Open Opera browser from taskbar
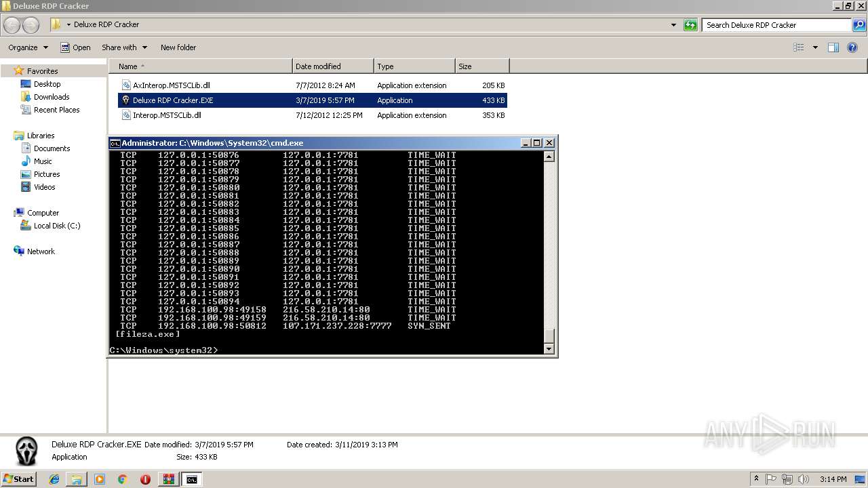The image size is (868, 488). pyautogui.click(x=145, y=479)
